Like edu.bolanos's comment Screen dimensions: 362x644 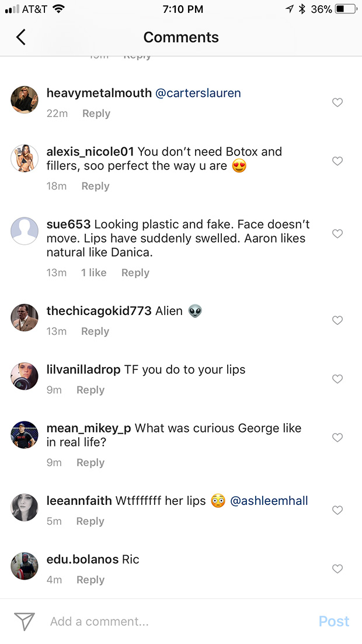pos(337,569)
